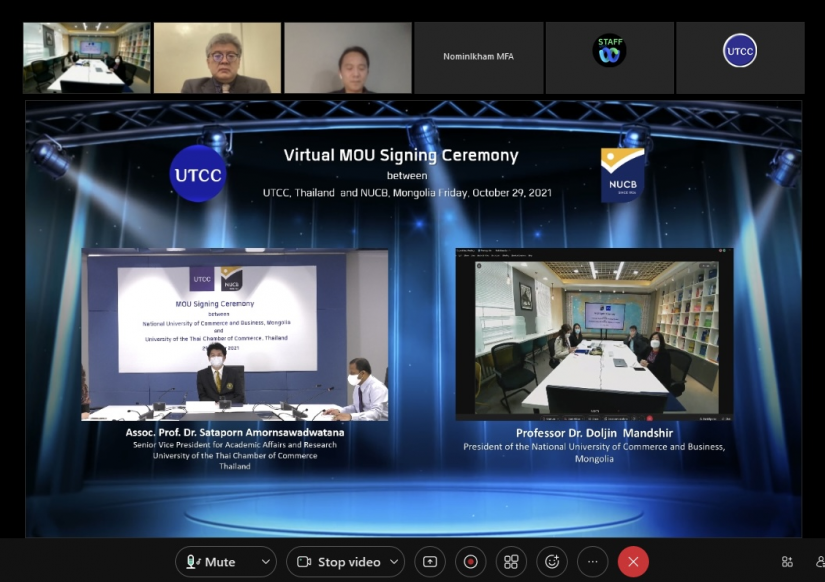Viewport: 825px width, 582px height.
Task: End meeting with red X button
Action: point(633,562)
